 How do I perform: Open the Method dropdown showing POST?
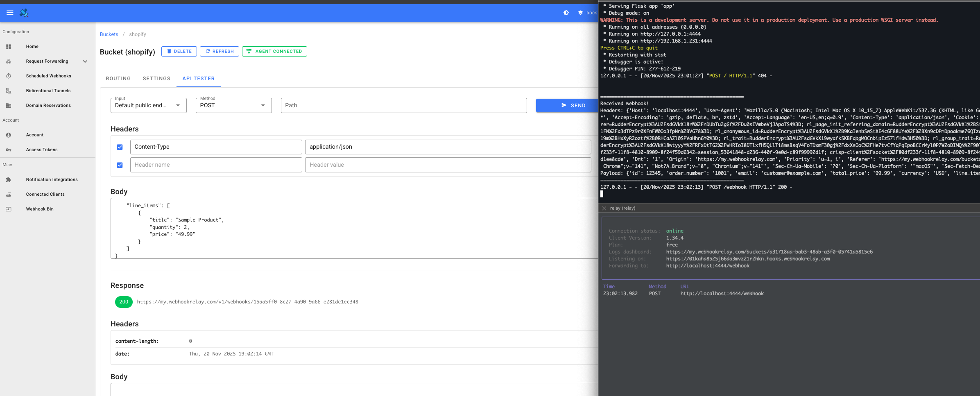(263, 105)
